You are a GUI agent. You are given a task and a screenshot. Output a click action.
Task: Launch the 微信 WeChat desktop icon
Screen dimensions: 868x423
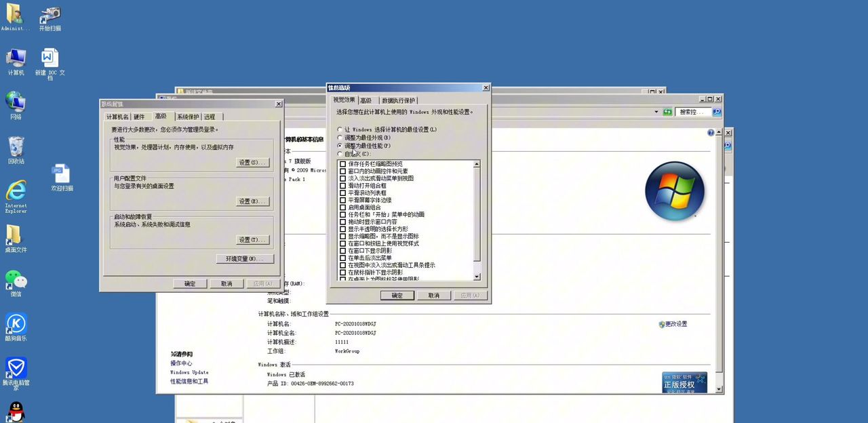click(16, 283)
